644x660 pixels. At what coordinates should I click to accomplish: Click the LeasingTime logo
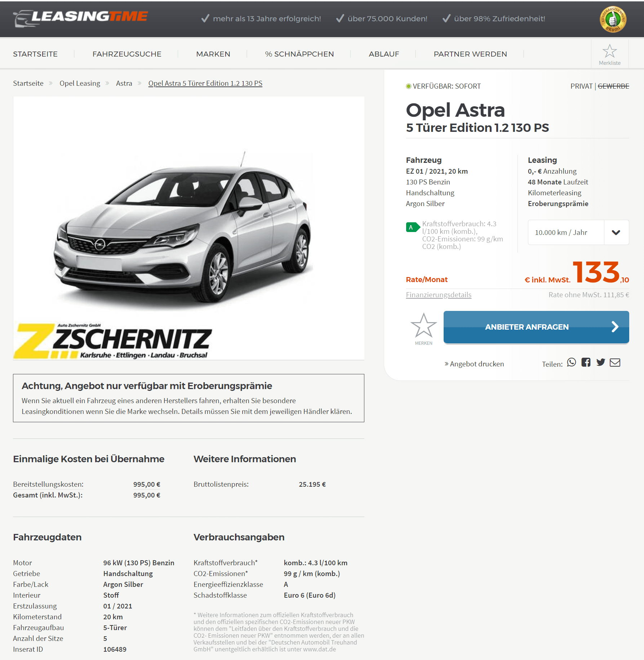pyautogui.click(x=81, y=18)
